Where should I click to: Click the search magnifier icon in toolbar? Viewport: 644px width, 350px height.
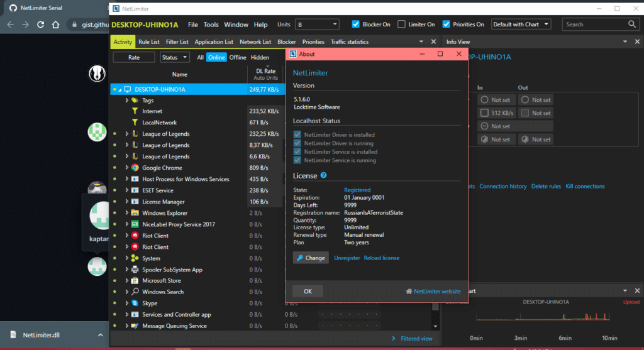click(631, 25)
